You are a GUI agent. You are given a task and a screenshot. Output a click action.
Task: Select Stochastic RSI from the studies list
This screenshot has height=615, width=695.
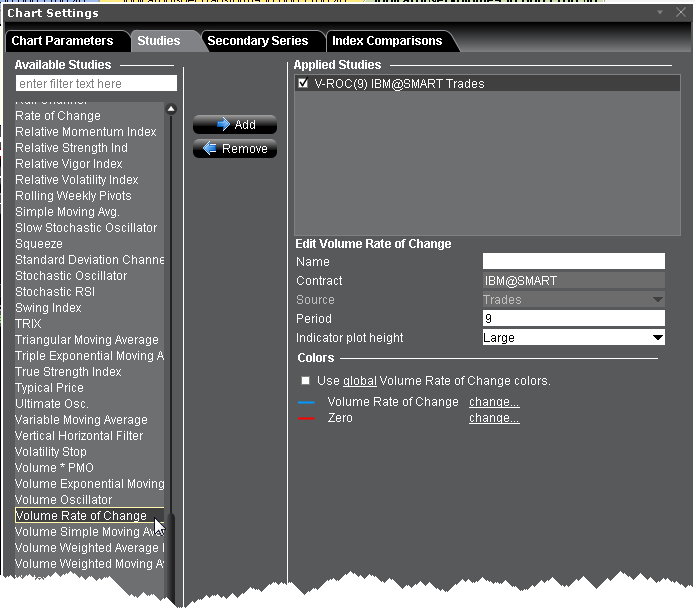[x=57, y=292]
